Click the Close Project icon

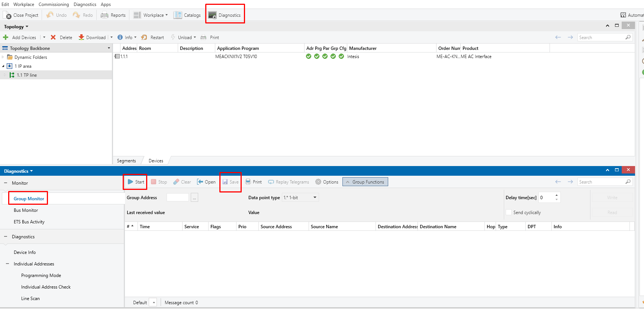(x=7, y=15)
